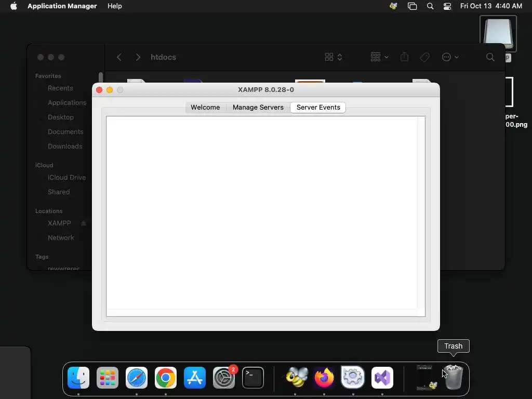Open the Finder view switcher arrows
The width and height of the screenshot is (532, 399).
pos(340,57)
